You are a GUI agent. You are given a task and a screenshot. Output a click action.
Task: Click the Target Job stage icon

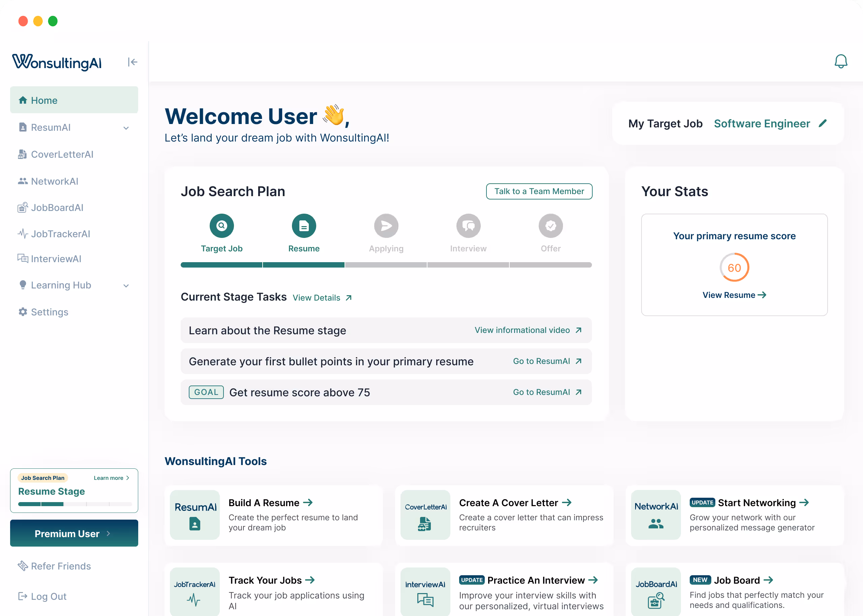pos(221,225)
